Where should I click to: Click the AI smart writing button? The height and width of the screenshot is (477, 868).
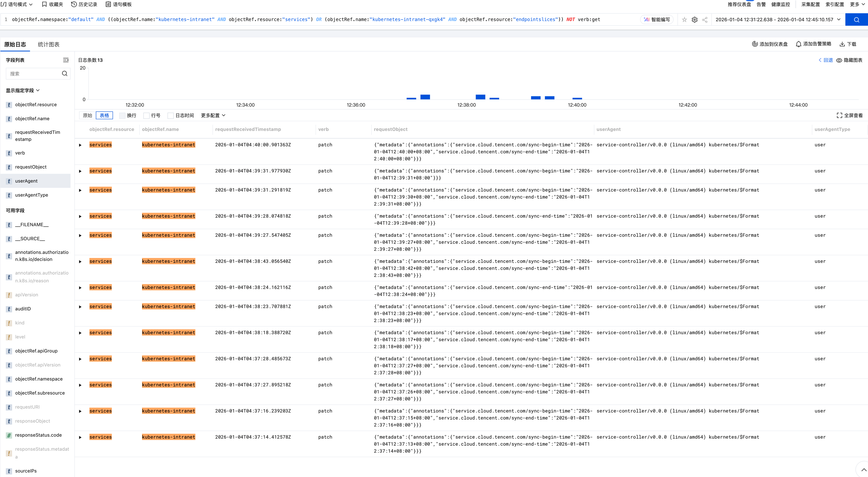[x=657, y=19]
